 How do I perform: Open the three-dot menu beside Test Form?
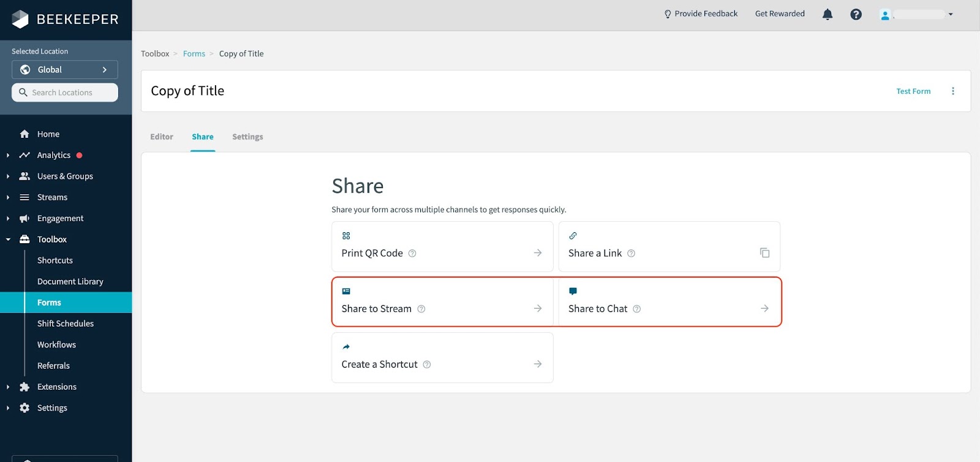[953, 91]
